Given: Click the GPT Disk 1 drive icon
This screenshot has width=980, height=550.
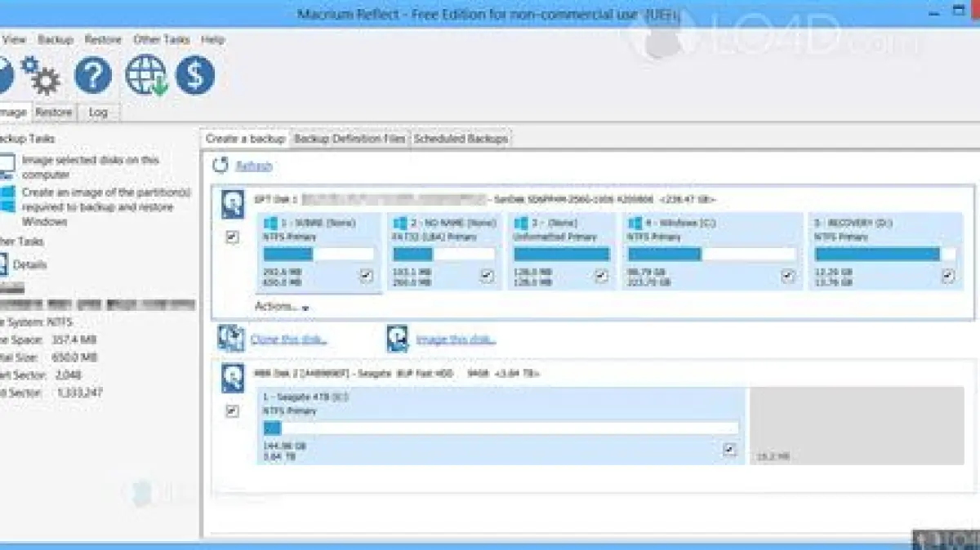Looking at the screenshot, I should pos(233,206).
